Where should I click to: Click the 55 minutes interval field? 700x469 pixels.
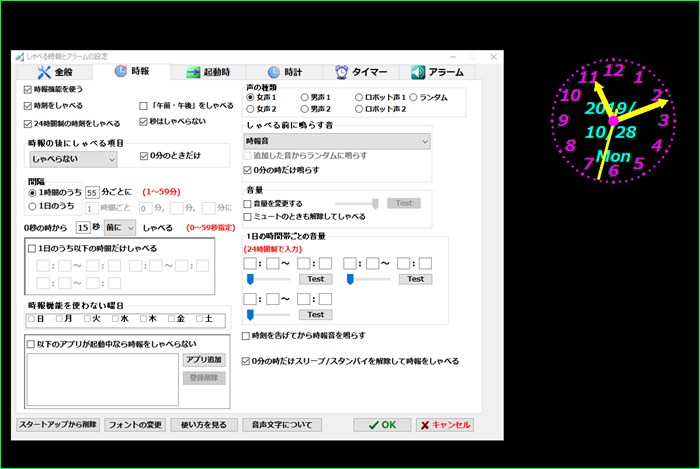coord(92,193)
